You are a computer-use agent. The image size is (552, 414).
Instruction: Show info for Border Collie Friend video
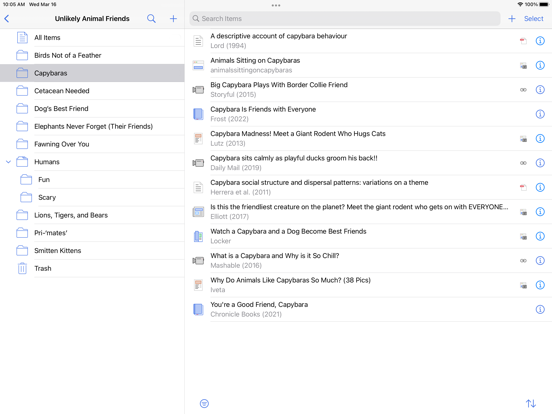540,90
